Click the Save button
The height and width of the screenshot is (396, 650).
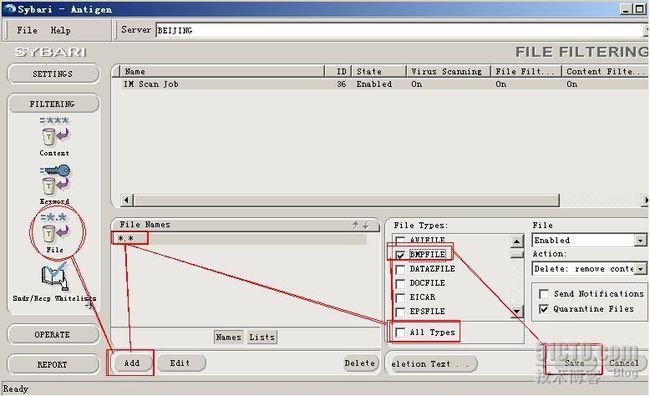(x=574, y=363)
